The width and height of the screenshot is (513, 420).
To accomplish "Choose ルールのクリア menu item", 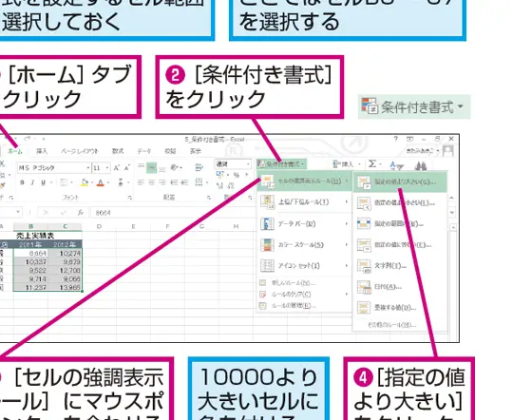I will click(x=304, y=294).
